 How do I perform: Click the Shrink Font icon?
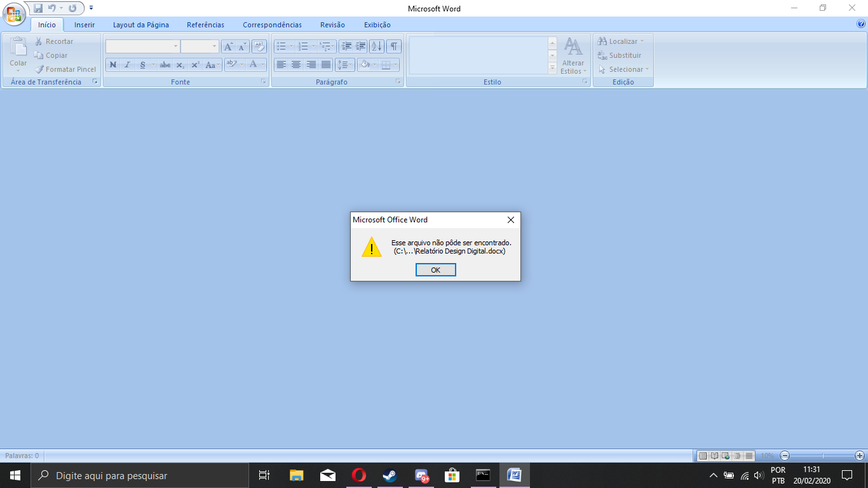[242, 46]
